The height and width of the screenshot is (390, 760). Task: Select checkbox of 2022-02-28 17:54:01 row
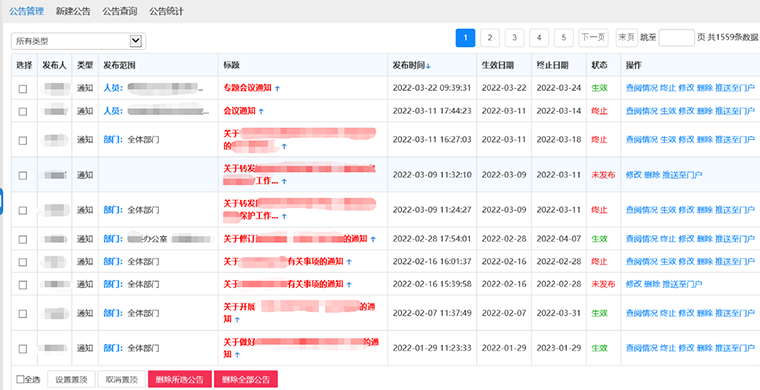coord(23,239)
